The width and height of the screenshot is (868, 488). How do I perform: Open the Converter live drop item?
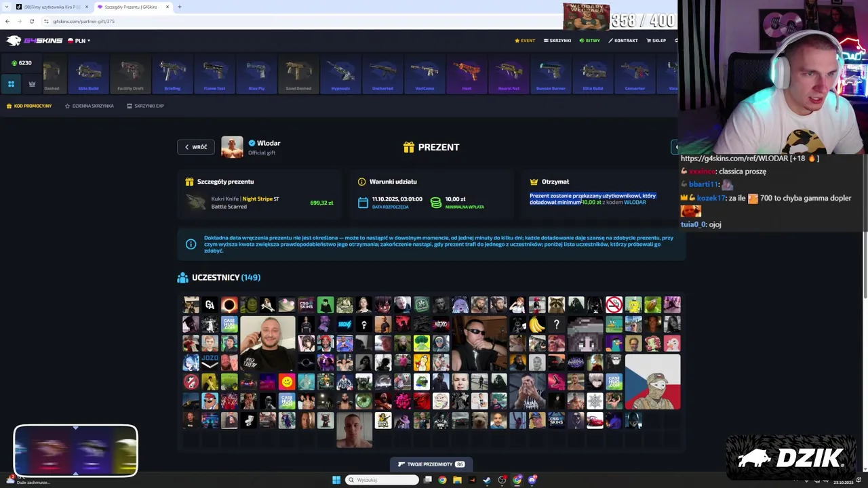(x=635, y=75)
